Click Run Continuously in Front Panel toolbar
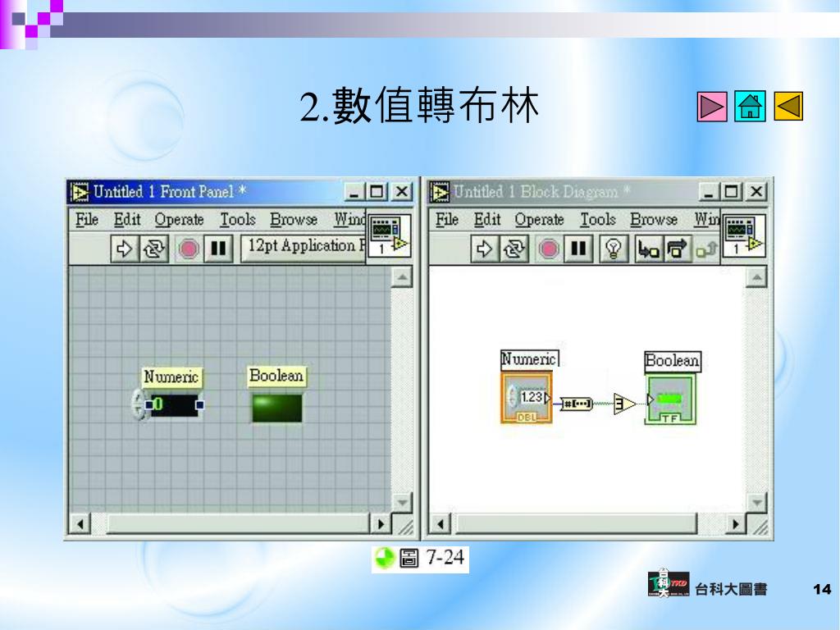The image size is (840, 630). pos(154,249)
